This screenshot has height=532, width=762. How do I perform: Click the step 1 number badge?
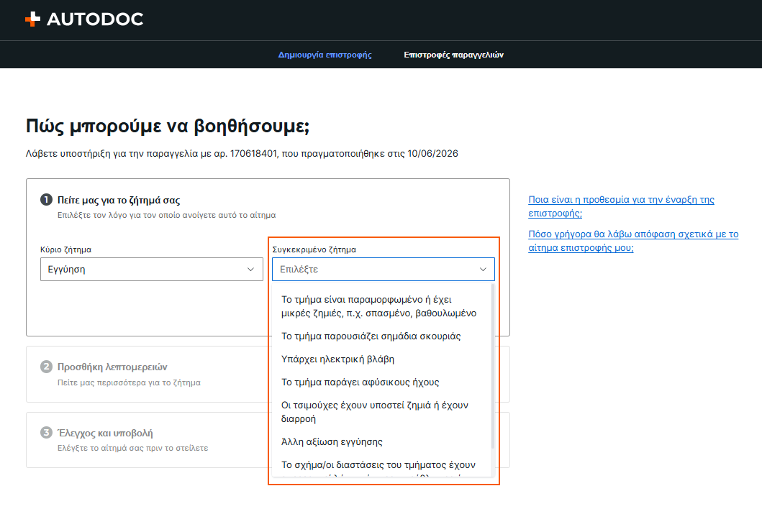coord(46,200)
